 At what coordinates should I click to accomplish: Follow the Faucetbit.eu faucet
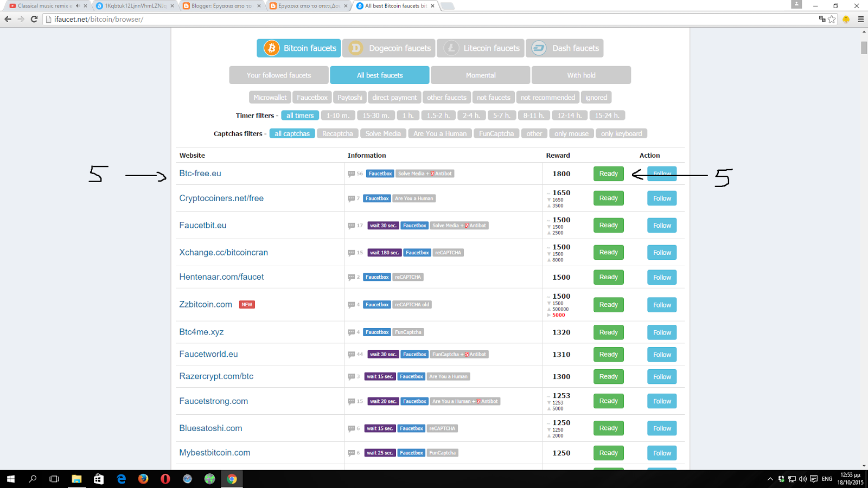click(x=662, y=226)
